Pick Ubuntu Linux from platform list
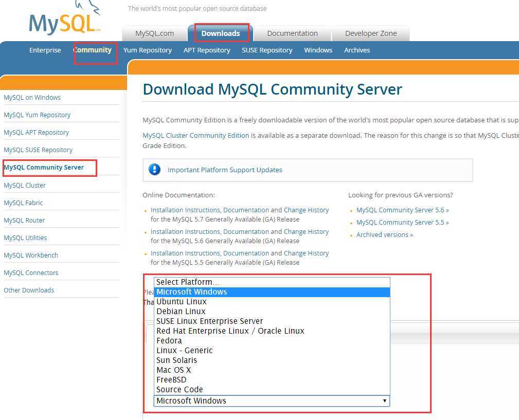 (272, 302)
